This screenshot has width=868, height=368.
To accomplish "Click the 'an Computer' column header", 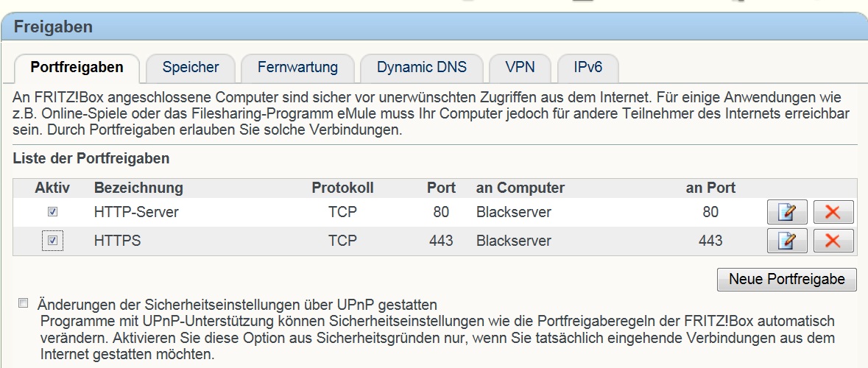I will coord(520,188).
